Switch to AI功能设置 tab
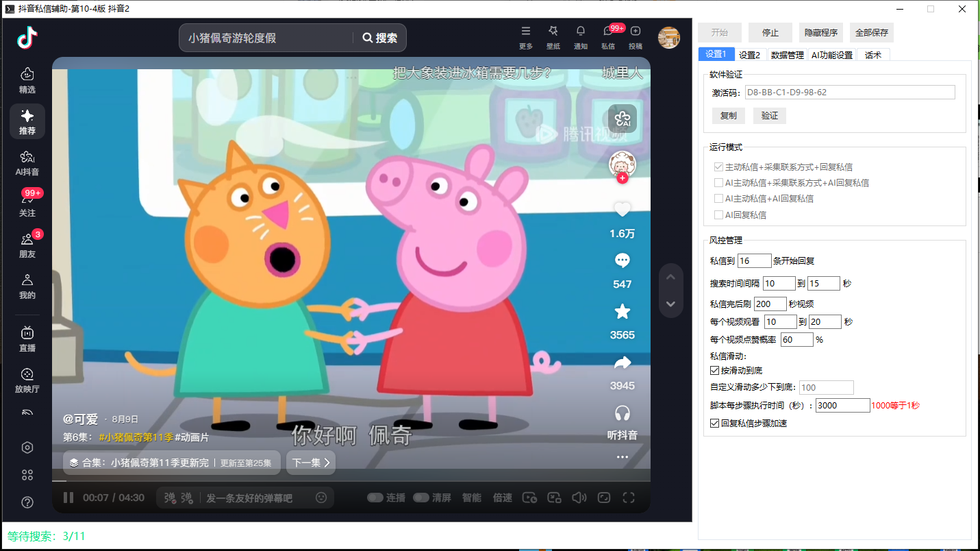This screenshot has height=551, width=980. click(831, 55)
